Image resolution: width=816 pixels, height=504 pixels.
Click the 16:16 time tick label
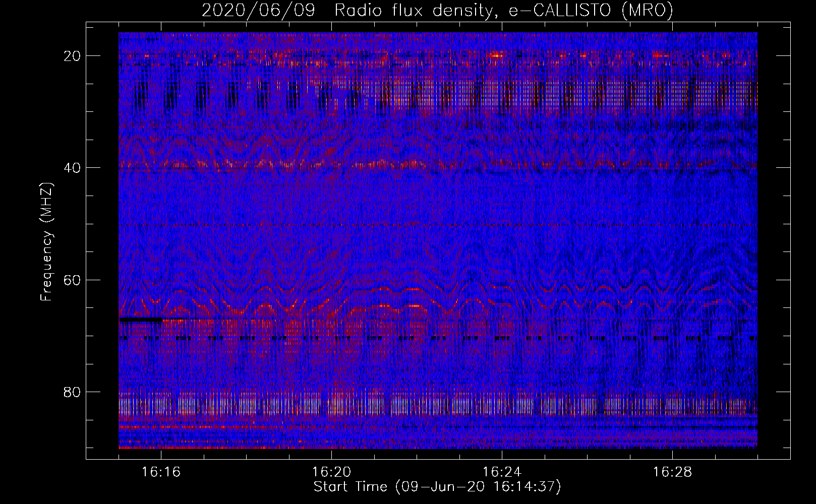pyautogui.click(x=161, y=472)
